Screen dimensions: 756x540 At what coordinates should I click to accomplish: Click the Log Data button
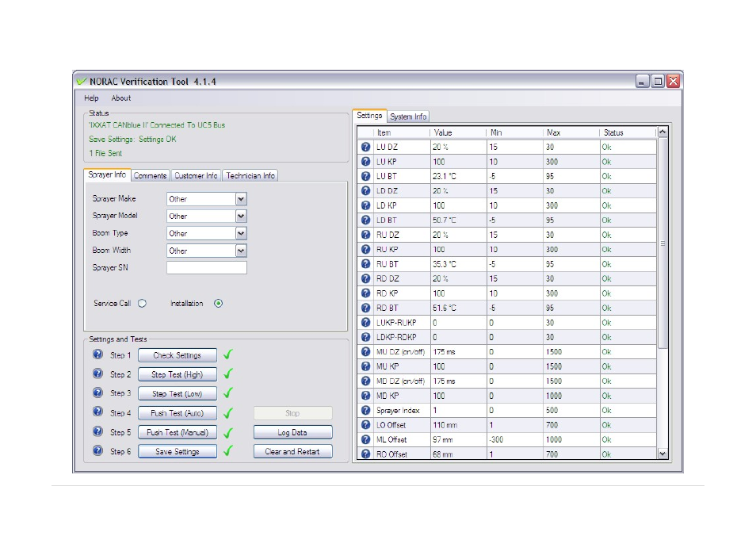point(292,432)
